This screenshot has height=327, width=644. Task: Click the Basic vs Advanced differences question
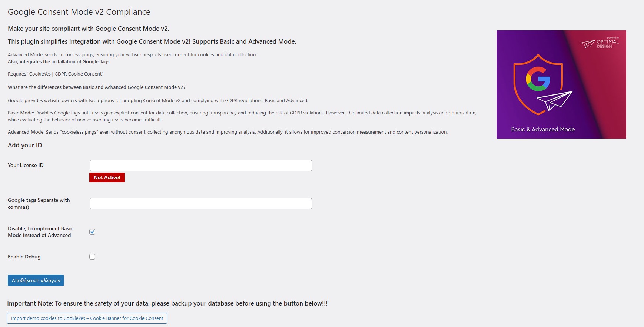96,87
